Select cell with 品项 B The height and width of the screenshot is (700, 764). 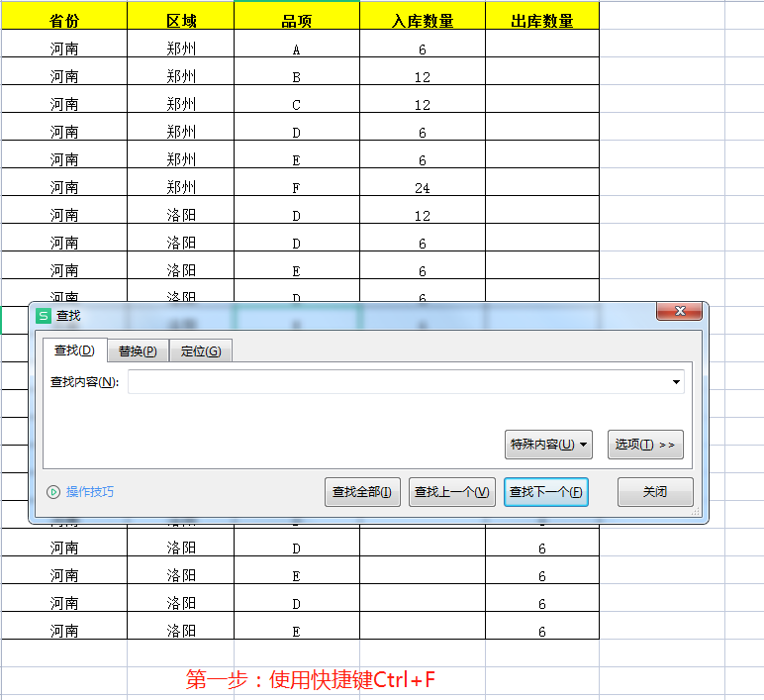297,71
